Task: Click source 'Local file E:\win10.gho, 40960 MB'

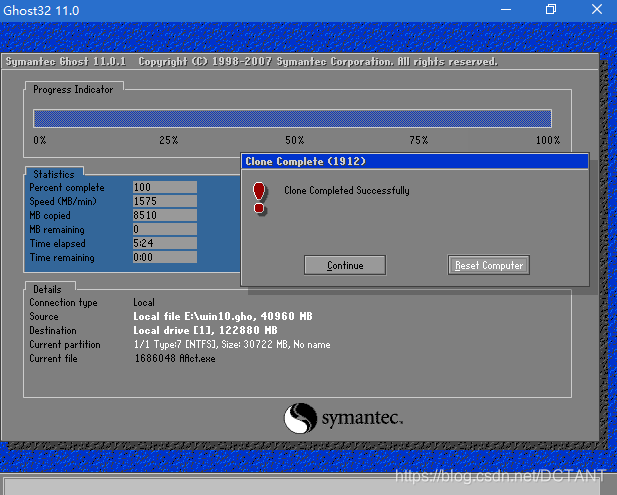Action: (x=223, y=316)
